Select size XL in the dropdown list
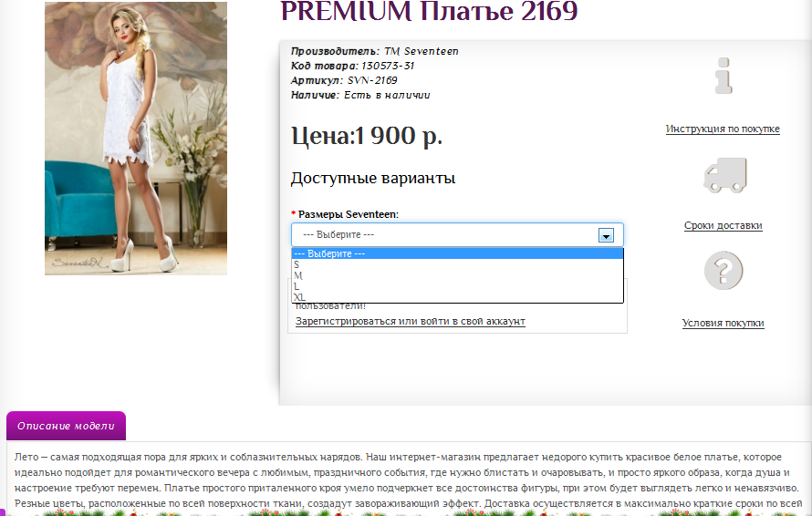 click(457, 297)
